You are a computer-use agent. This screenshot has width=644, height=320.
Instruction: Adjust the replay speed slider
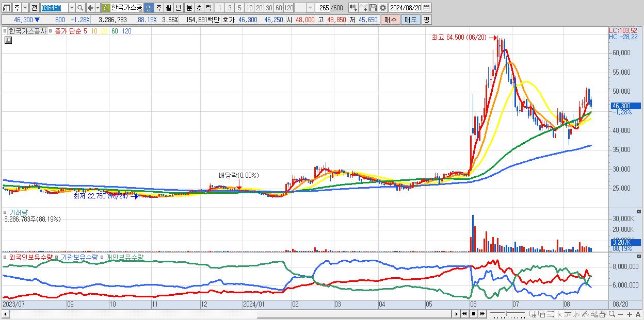507,314
